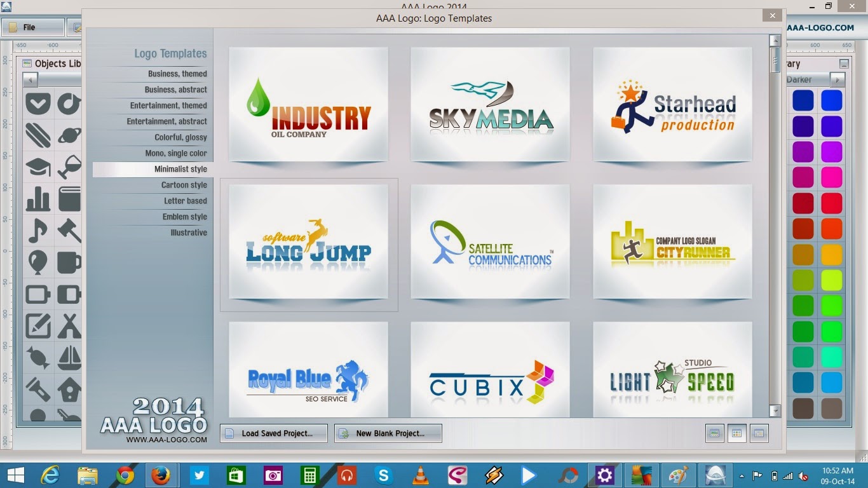Open the Cartoon style category

[x=184, y=185]
